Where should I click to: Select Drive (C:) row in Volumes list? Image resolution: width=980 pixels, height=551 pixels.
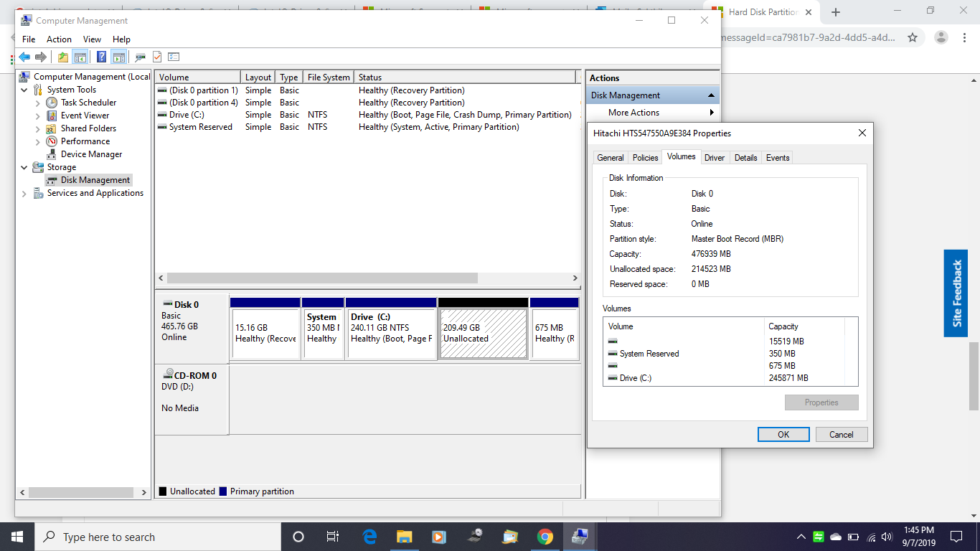click(725, 378)
